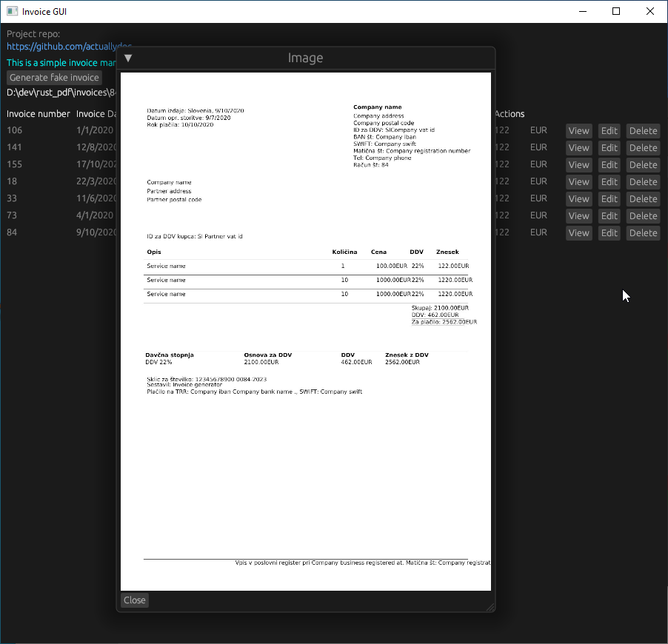Click the Invoice GUI app icon
This screenshot has height=644, width=668.
tap(12, 12)
